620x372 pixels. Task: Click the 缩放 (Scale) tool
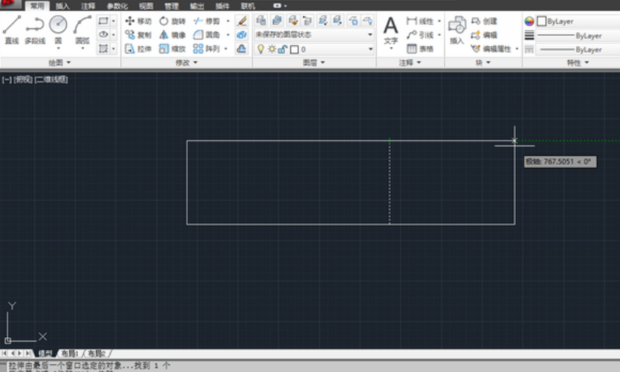click(172, 49)
